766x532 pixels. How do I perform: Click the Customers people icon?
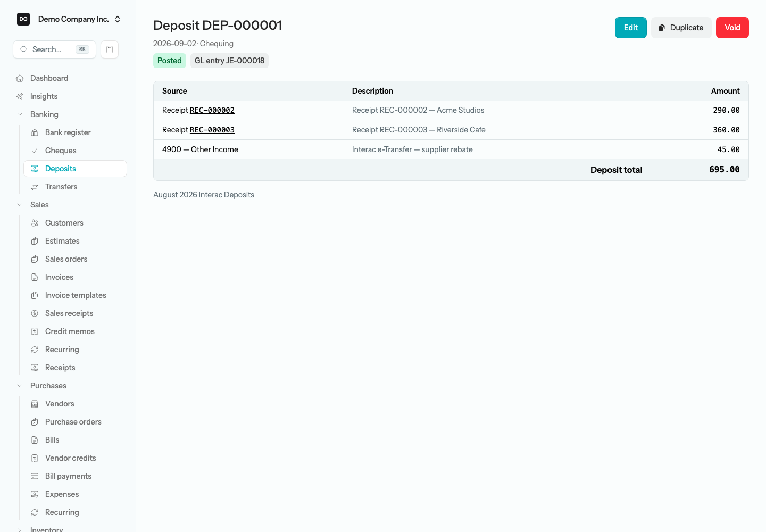coord(35,223)
